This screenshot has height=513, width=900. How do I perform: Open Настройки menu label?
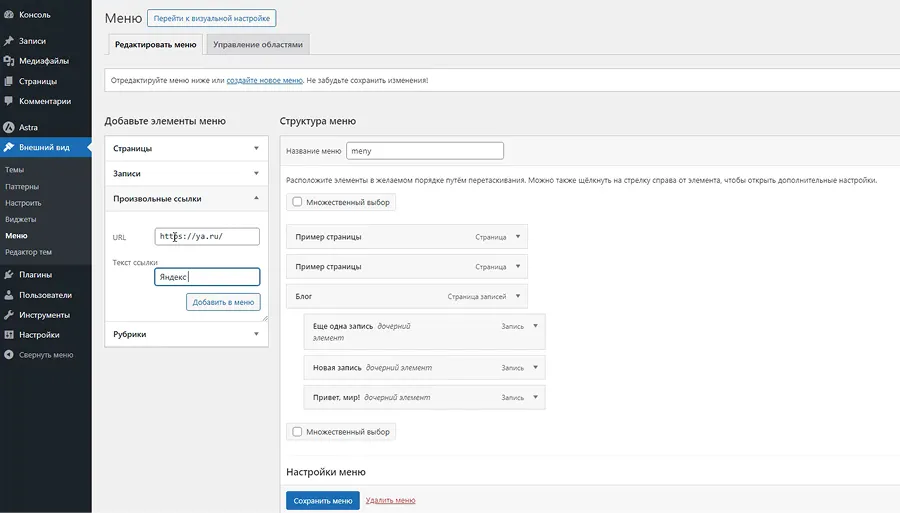39,335
